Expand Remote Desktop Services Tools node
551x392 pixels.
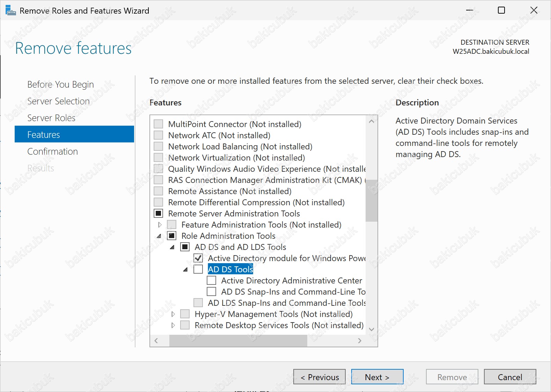173,325
